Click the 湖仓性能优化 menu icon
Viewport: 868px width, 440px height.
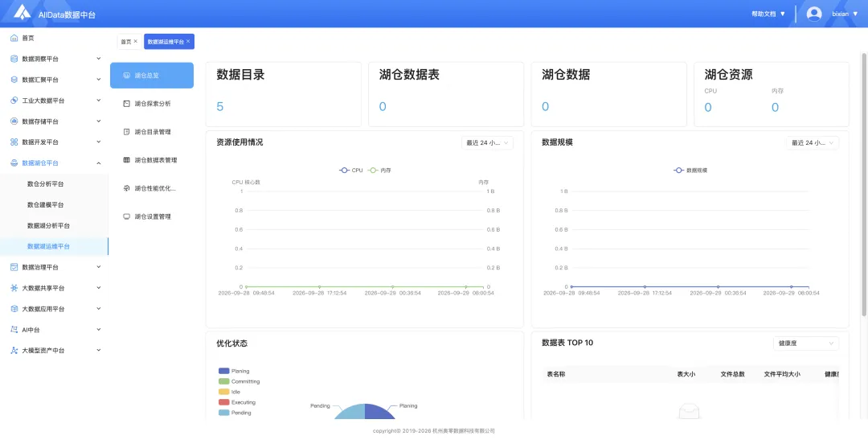coord(126,188)
